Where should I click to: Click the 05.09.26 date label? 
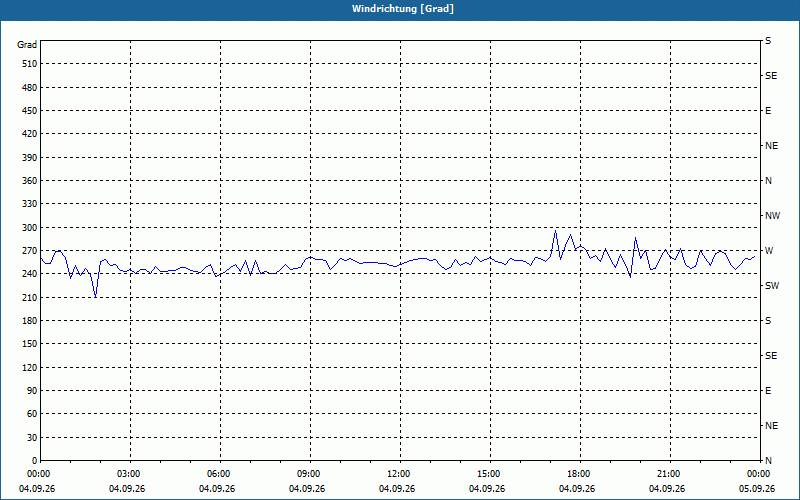(x=757, y=488)
